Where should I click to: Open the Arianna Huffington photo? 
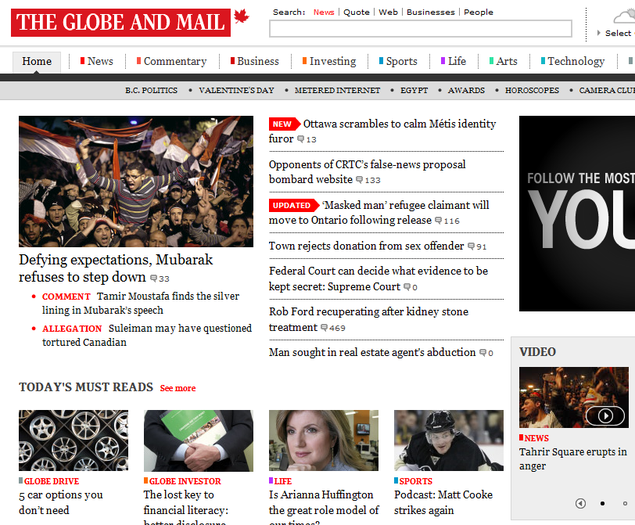pyautogui.click(x=324, y=440)
